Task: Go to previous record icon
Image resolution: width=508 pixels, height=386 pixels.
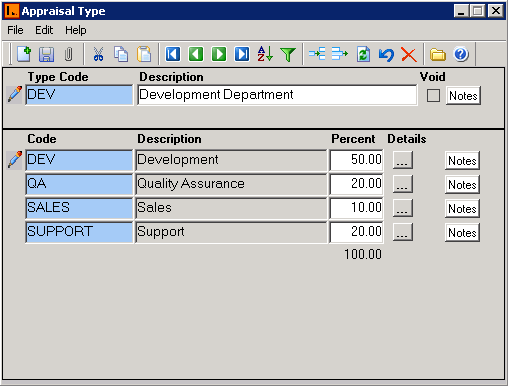Action: click(x=196, y=54)
